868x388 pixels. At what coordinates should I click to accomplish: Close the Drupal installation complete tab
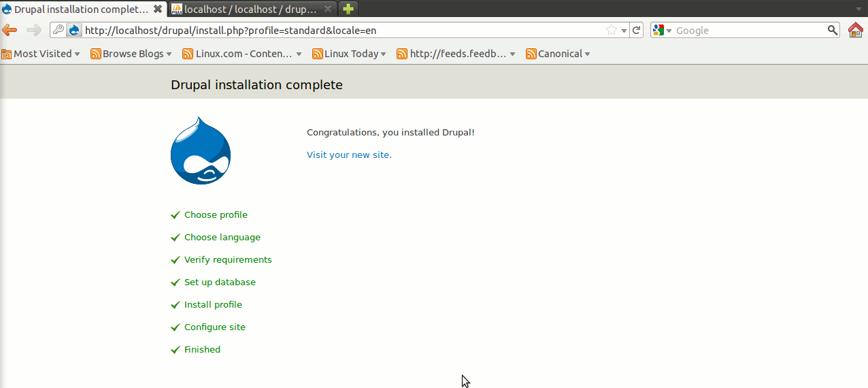(158, 10)
